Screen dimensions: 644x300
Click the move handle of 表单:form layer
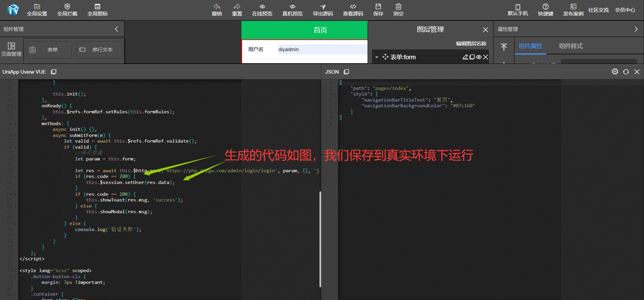coord(385,57)
